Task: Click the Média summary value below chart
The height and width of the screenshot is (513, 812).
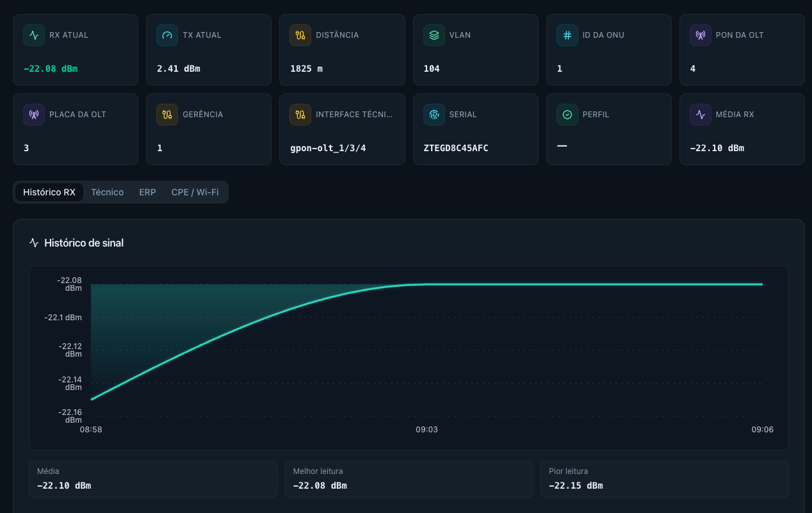Action: [64, 485]
